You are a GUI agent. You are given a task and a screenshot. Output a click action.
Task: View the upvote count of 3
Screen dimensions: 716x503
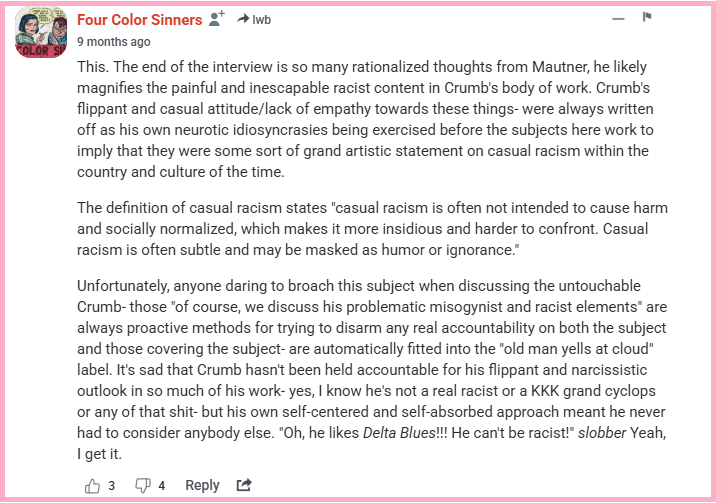click(x=112, y=485)
